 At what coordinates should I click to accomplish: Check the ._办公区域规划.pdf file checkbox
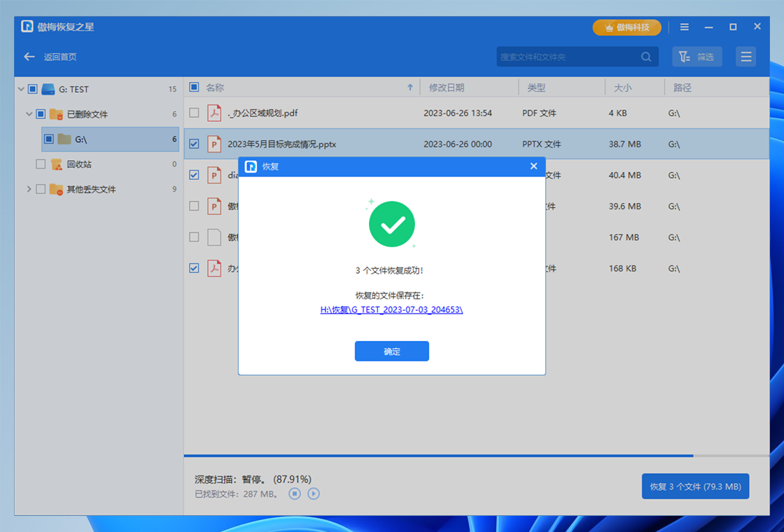[x=195, y=113]
